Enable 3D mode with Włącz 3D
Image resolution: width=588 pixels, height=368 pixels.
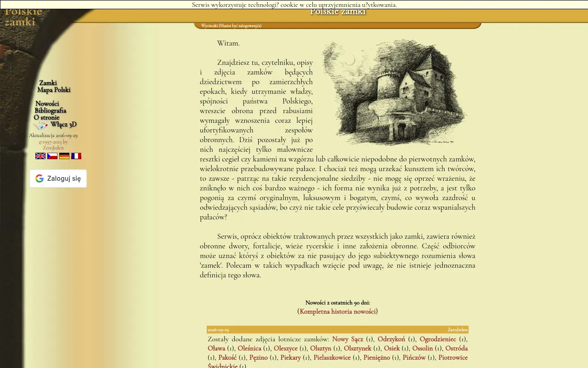pyautogui.click(x=63, y=125)
